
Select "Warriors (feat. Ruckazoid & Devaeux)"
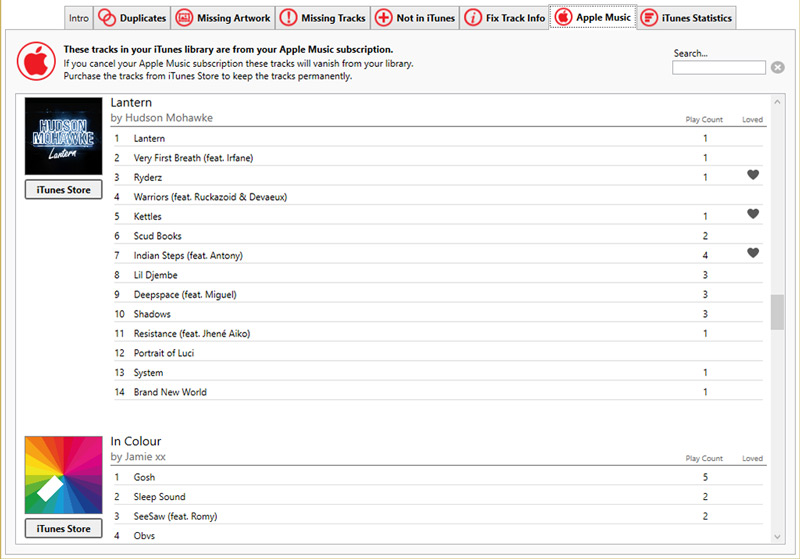pos(438,197)
